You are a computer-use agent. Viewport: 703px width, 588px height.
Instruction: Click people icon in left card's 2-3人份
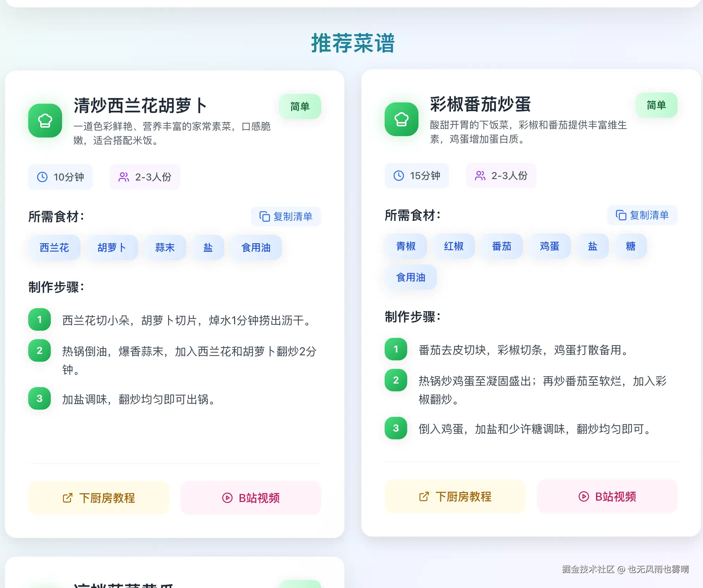124,177
